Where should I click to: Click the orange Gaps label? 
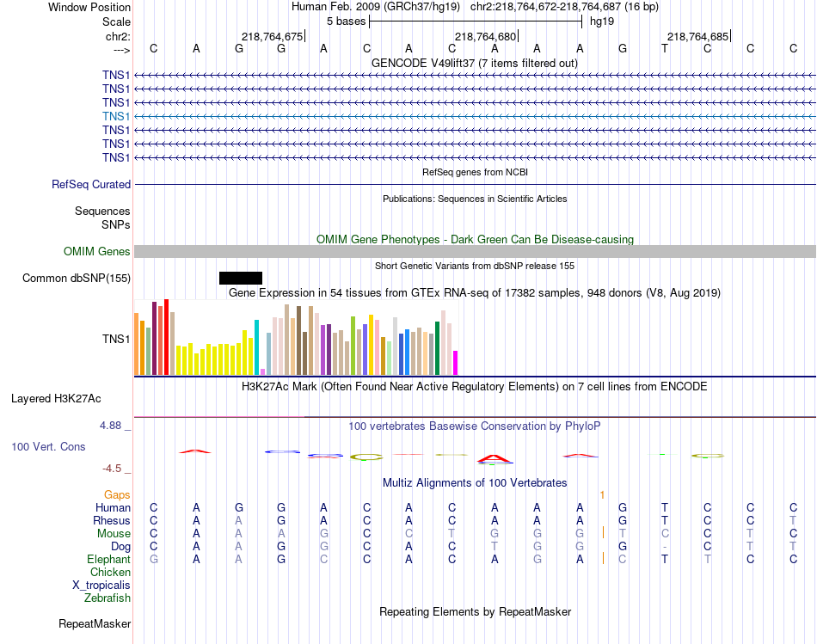tap(117, 494)
